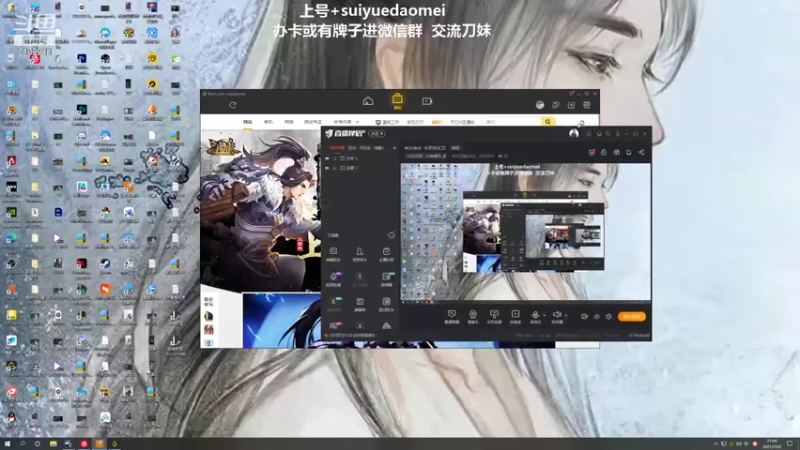Click the share icon above the preview
Image resolution: width=800 pixels, height=450 pixels.
click(641, 152)
